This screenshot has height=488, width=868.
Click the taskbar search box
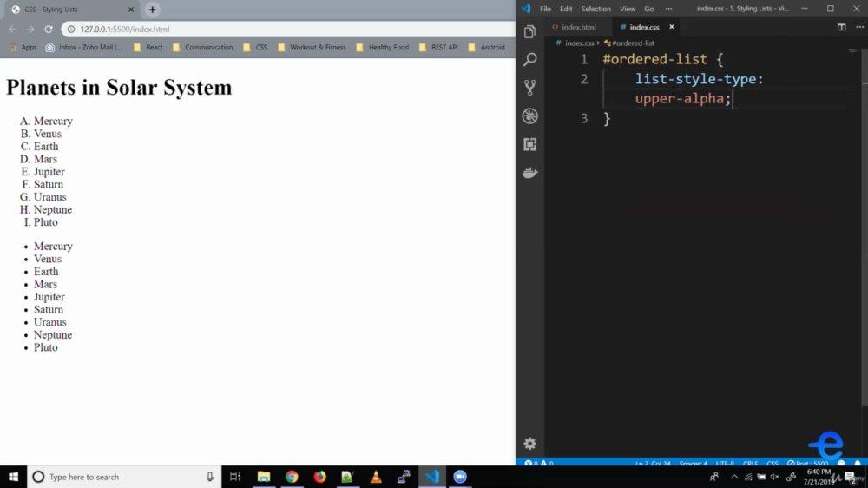[124, 477]
